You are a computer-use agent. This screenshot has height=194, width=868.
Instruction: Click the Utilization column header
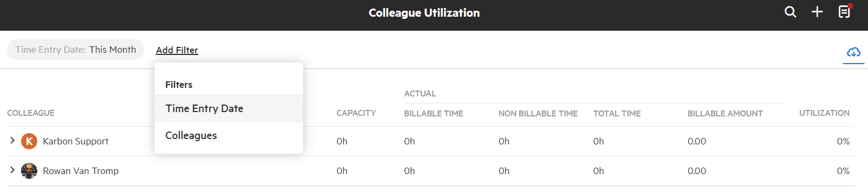point(824,113)
